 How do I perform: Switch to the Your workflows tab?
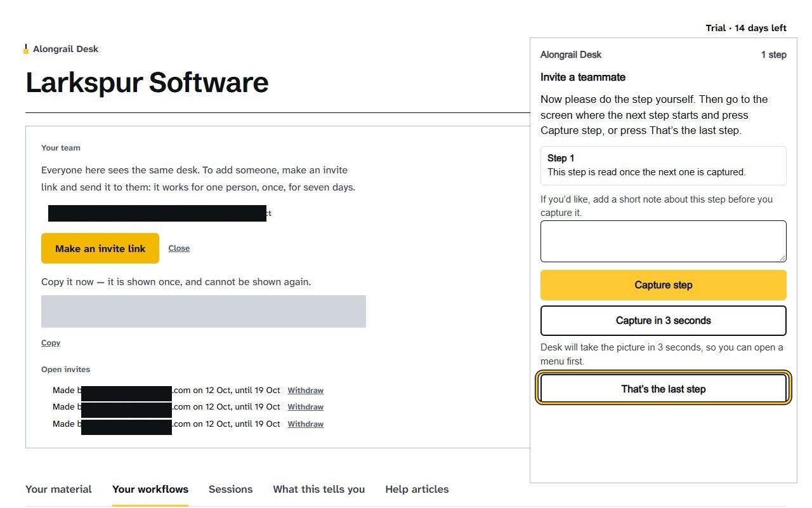150,489
